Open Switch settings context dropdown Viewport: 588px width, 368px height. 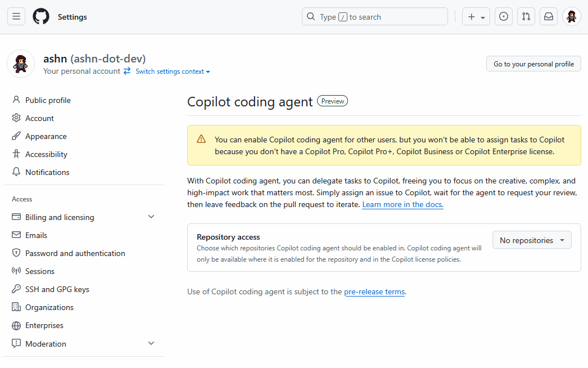pyautogui.click(x=173, y=71)
